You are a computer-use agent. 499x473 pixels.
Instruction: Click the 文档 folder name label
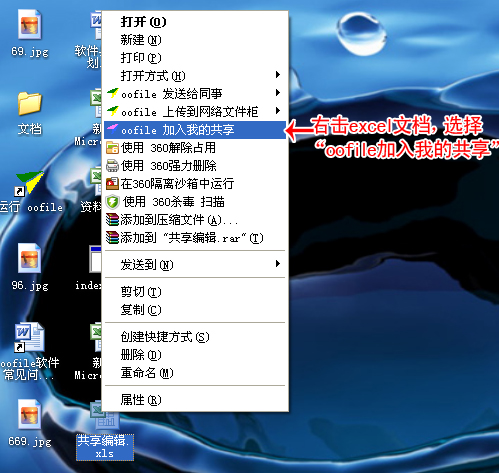point(30,129)
